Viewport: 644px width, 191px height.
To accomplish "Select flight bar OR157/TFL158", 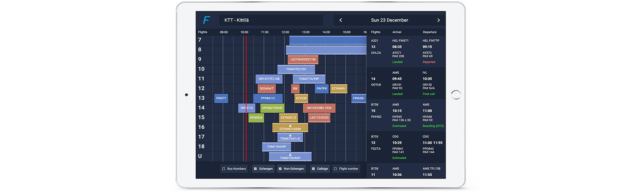I will click(269, 79).
